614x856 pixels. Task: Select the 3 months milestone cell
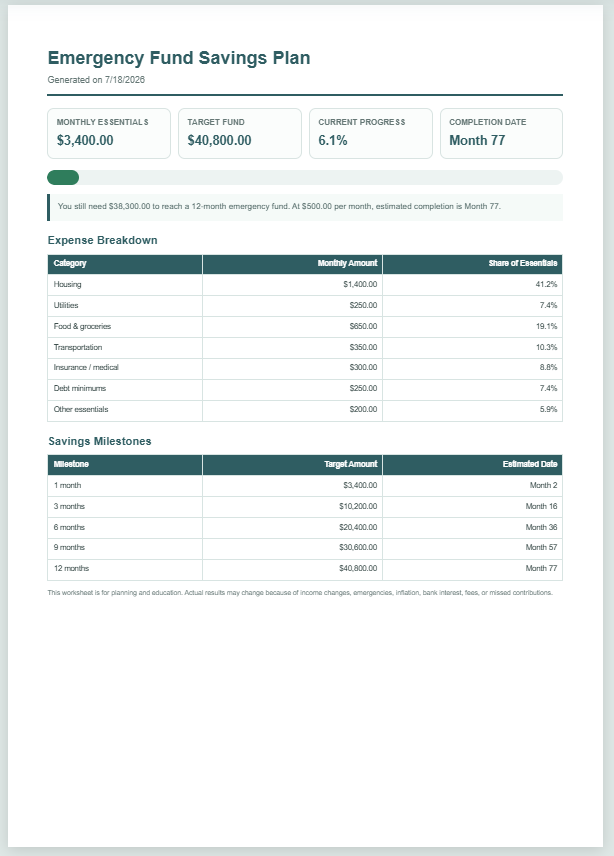click(x=125, y=507)
